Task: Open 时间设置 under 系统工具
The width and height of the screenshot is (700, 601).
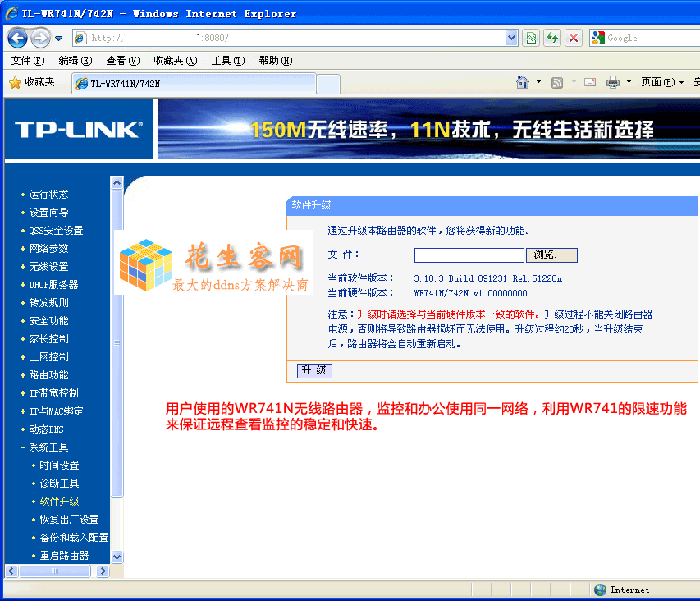Action: [59, 466]
